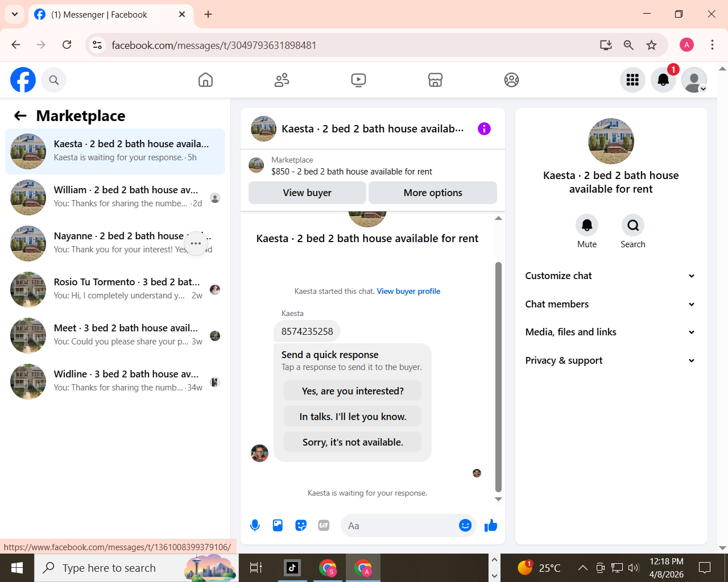Click the listing thumbnail in right panel

tap(611, 142)
